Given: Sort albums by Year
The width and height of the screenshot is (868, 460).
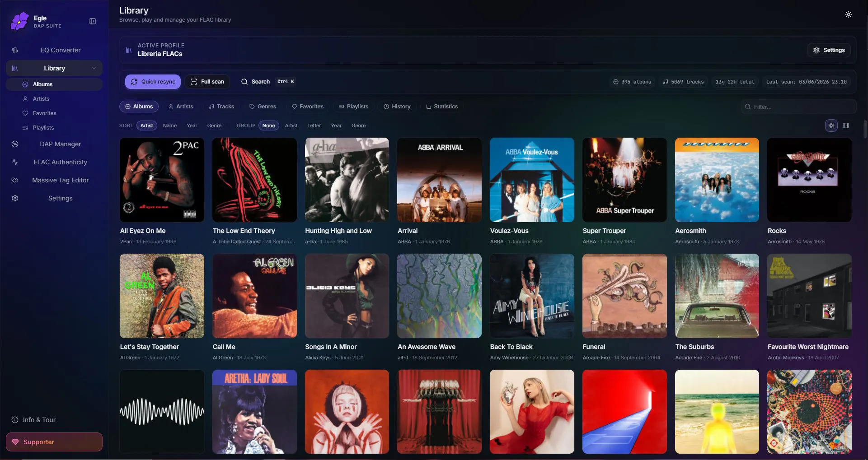Looking at the screenshot, I should (192, 125).
